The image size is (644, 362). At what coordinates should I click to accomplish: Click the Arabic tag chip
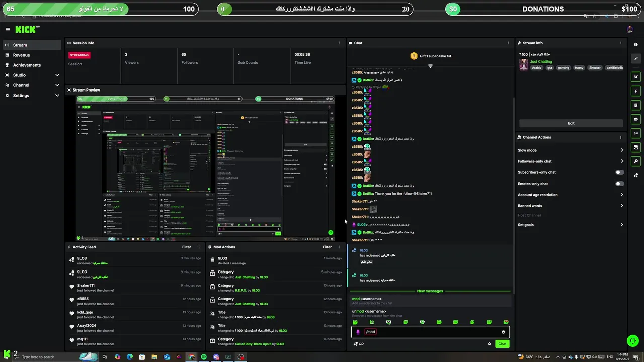point(537,68)
